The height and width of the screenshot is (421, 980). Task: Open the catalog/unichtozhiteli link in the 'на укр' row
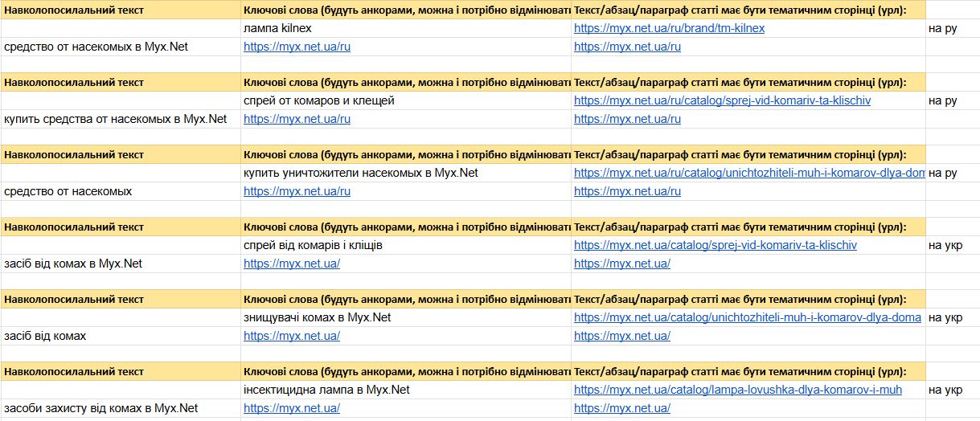coord(748,317)
